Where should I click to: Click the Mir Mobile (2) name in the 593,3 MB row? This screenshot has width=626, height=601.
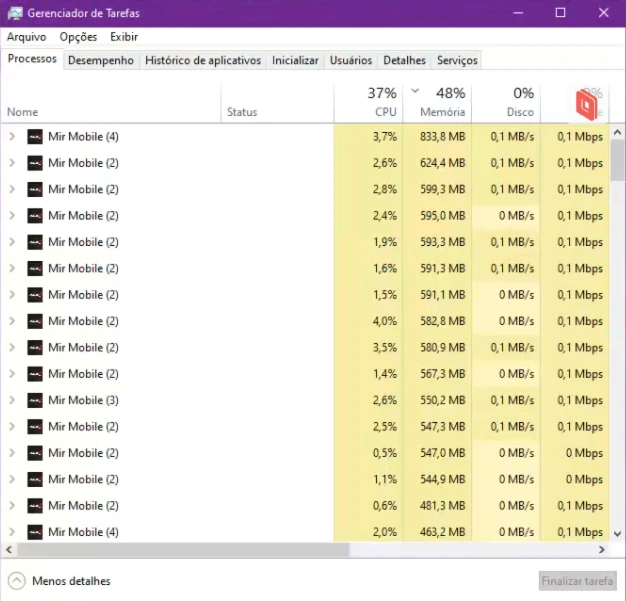point(83,242)
